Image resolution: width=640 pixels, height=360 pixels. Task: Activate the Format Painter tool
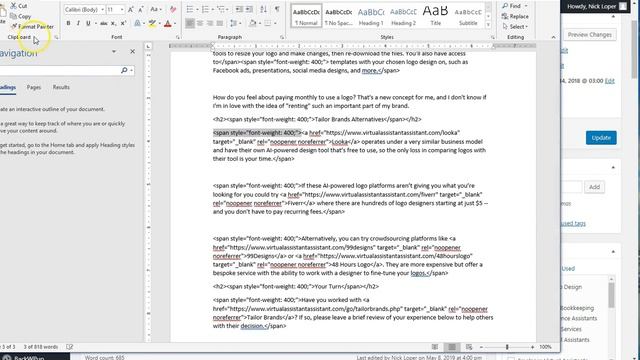pos(32,27)
